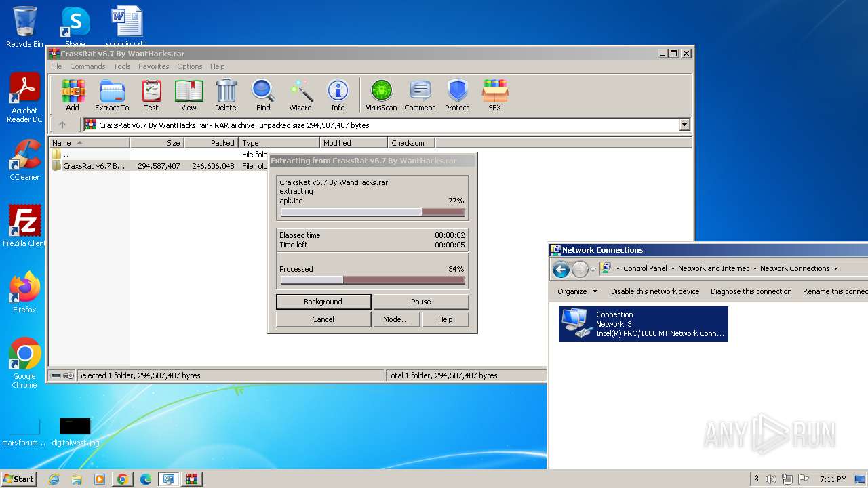Open Recycle Bin desktop icon
The width and height of the screenshot is (868, 488).
24,27
